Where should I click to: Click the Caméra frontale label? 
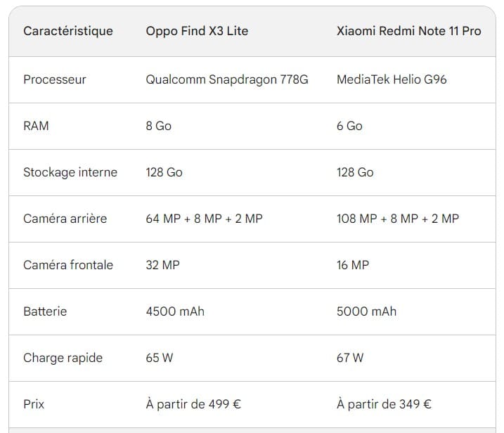pos(68,265)
